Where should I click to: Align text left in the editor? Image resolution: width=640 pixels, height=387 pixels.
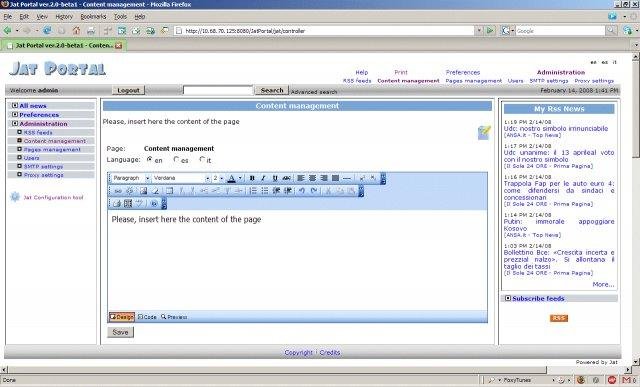(301, 178)
